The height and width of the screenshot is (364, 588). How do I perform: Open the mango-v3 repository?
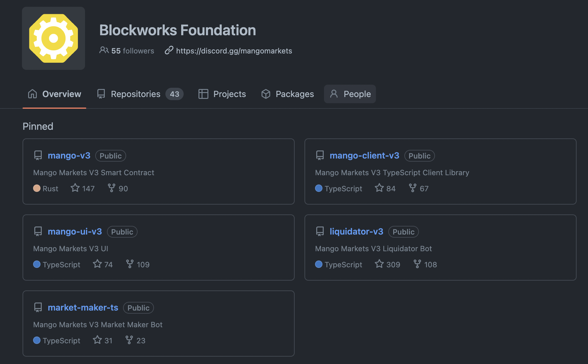coord(69,155)
